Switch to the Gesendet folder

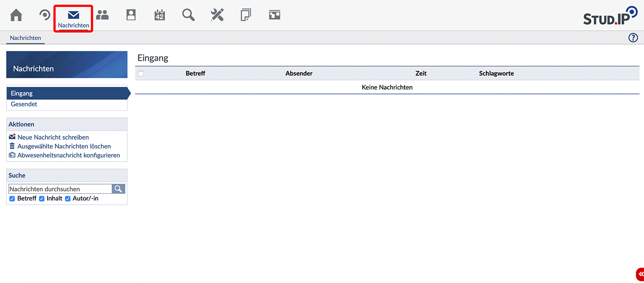pos(24,104)
